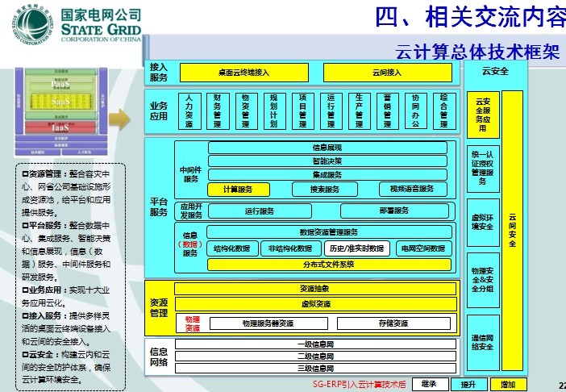Select the 二级信息网 bar
This screenshot has height=392, width=566.
[314, 356]
